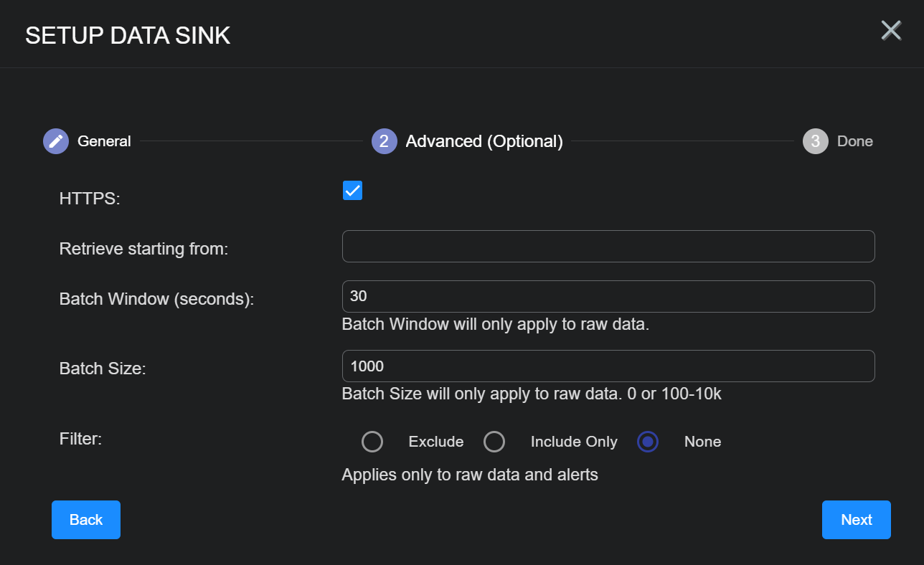Screen dimensions: 924x565
Task: Focus the Retrieve starting from field
Action: (x=608, y=246)
